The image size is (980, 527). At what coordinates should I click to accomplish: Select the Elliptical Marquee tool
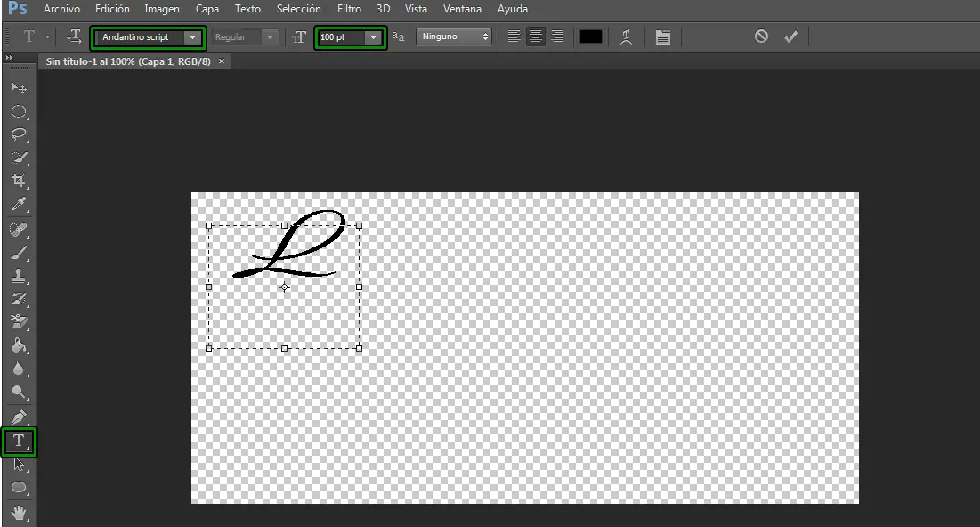click(19, 111)
